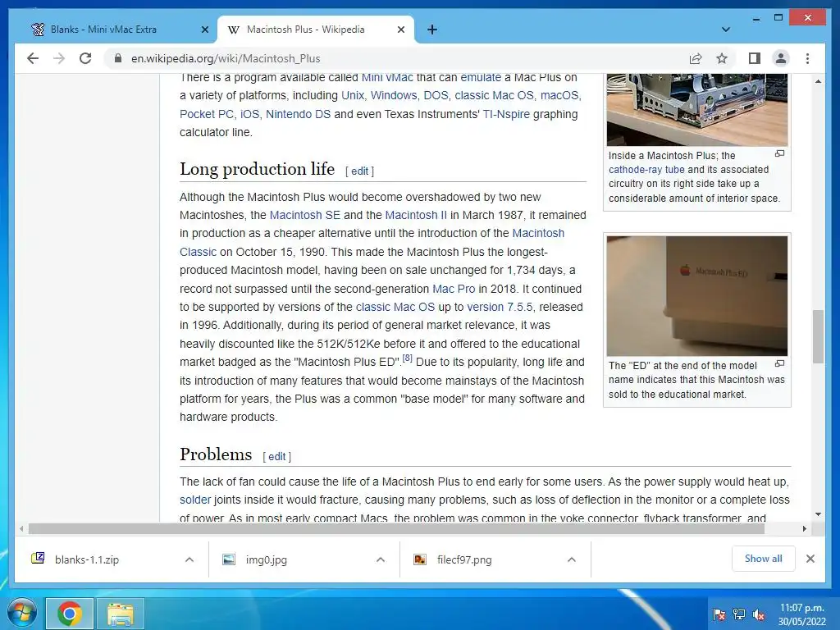Viewport: 840px width, 630px height.
Task: Click the horizontal scroll right arrow
Action: click(x=804, y=529)
